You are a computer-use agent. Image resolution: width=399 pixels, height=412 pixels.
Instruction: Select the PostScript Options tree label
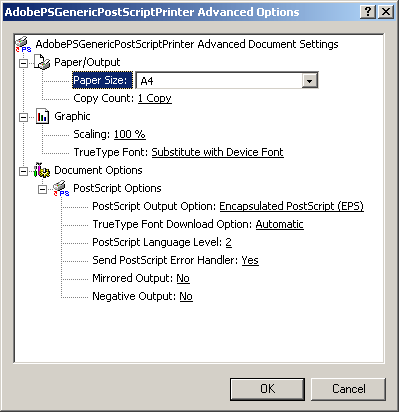pos(117,188)
